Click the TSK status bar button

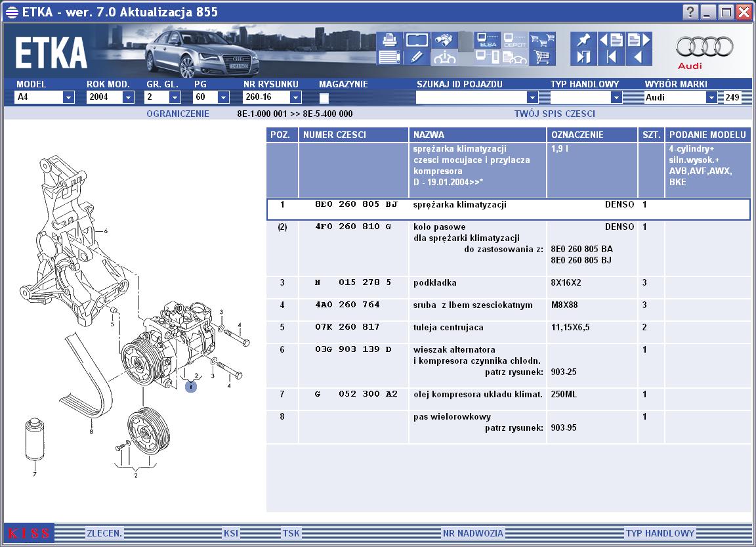(x=291, y=533)
